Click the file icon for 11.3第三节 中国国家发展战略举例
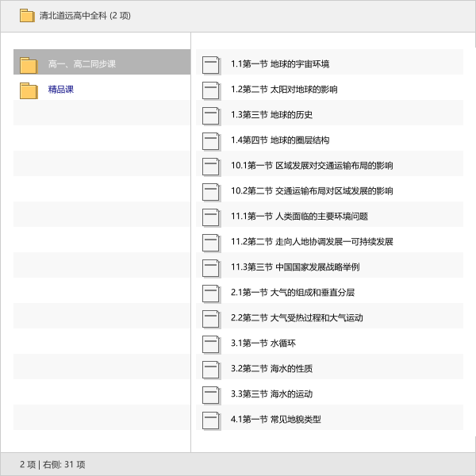Screen dimensions: 476x476 (210, 267)
